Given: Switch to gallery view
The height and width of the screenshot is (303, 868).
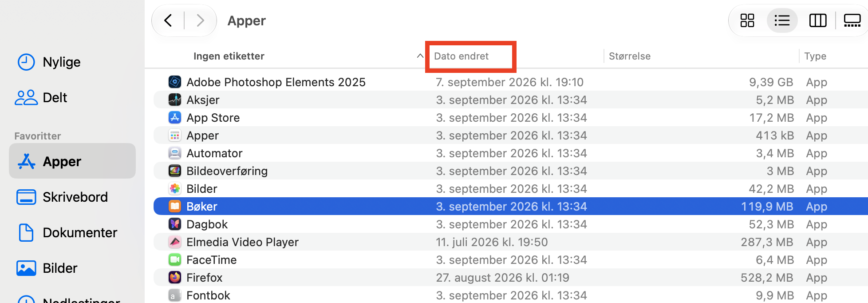Looking at the screenshot, I should [852, 20].
